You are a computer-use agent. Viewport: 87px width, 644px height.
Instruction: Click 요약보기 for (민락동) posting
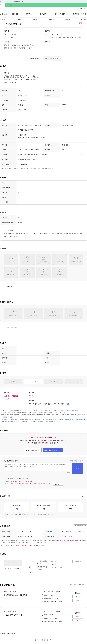pyautogui.click(x=78, y=596)
